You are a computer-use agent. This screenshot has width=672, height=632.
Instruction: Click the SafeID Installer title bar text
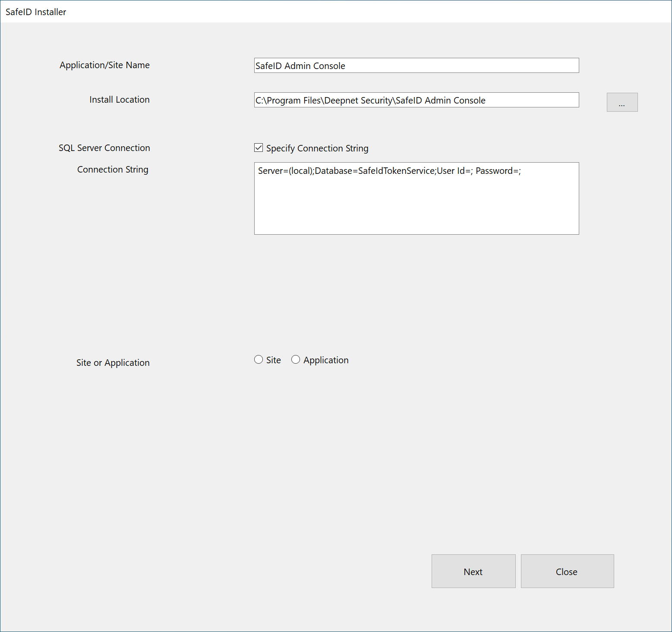(x=36, y=12)
